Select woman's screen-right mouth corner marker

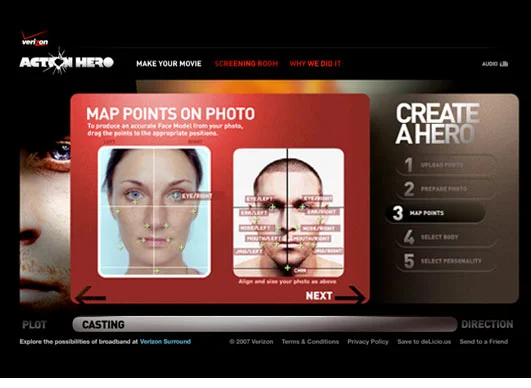(x=168, y=240)
